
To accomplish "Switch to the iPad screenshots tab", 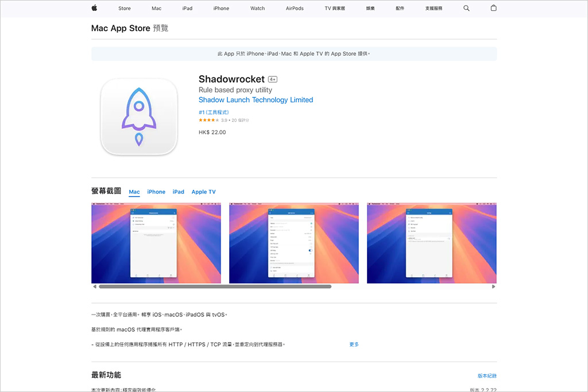I will 178,192.
